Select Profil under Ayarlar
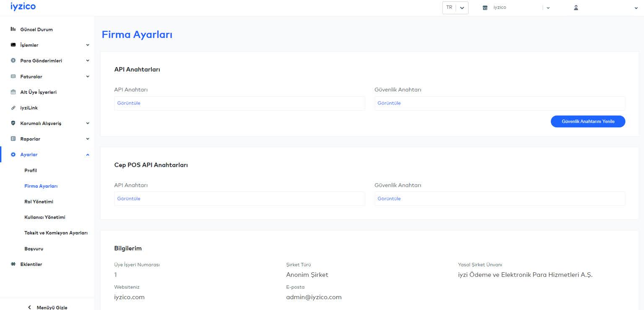The width and height of the screenshot is (644, 310). coord(31,170)
